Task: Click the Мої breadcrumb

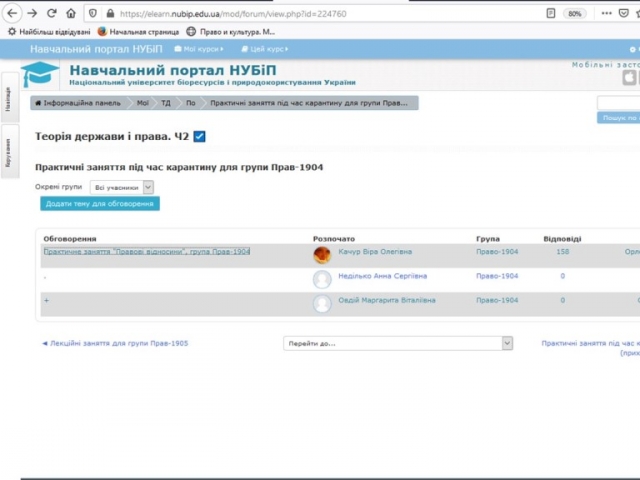Action: pyautogui.click(x=142, y=103)
